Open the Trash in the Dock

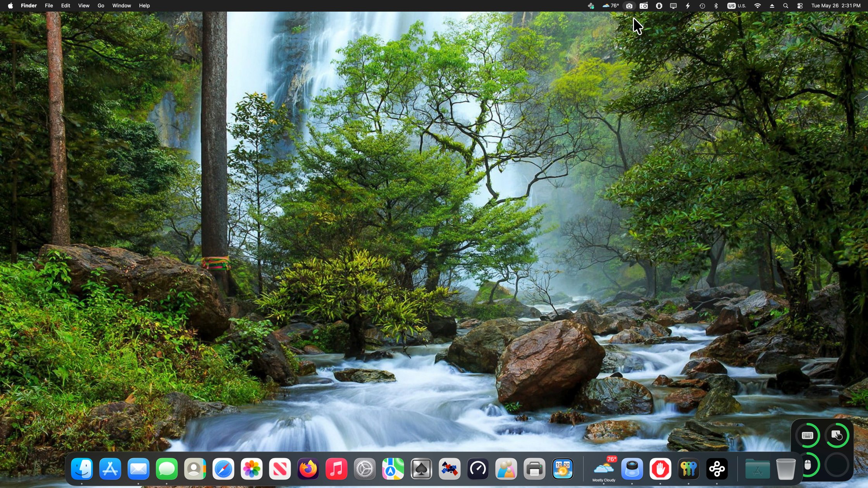786,469
